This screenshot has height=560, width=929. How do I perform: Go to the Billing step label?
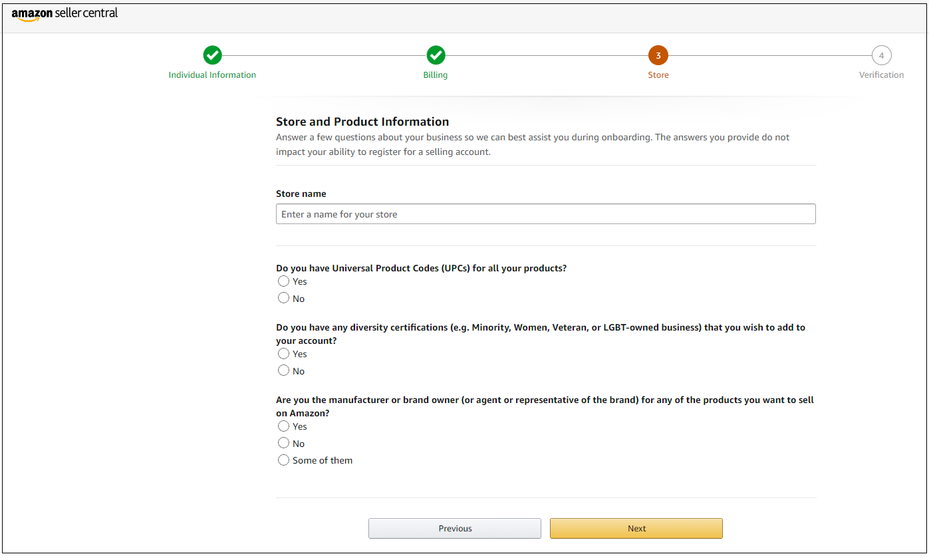coord(436,75)
